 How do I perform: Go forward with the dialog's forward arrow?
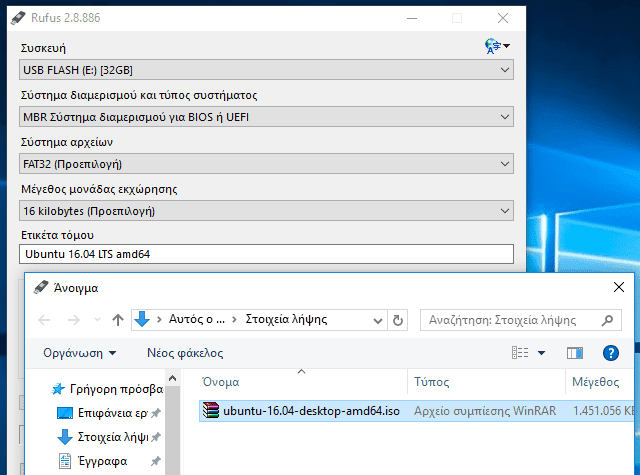click(73, 320)
